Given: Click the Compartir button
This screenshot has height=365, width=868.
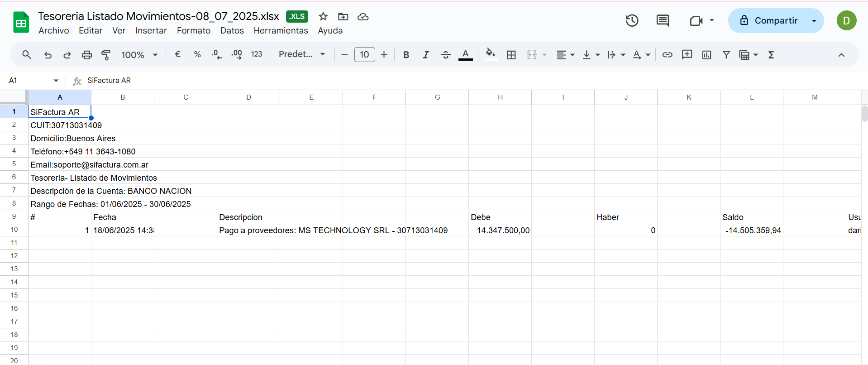Looking at the screenshot, I should pyautogui.click(x=766, y=20).
